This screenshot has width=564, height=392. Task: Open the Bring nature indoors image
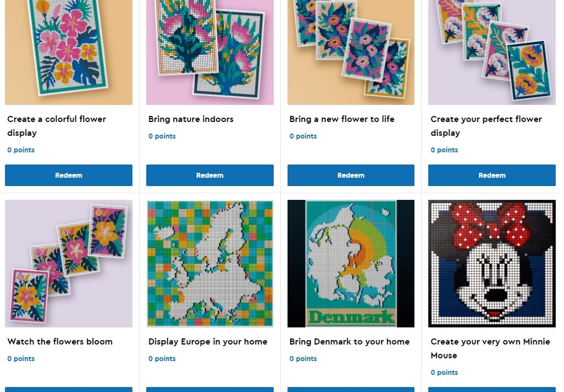click(210, 52)
